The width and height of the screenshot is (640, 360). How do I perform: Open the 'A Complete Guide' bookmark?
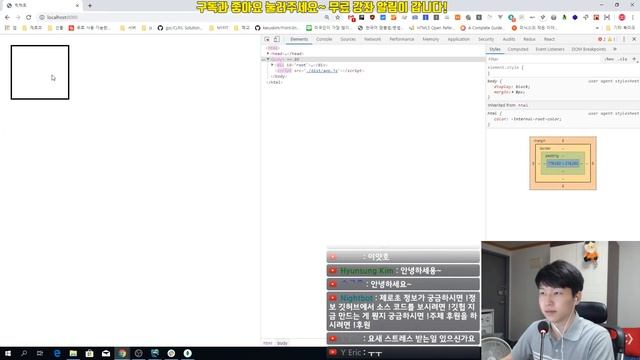(482, 28)
